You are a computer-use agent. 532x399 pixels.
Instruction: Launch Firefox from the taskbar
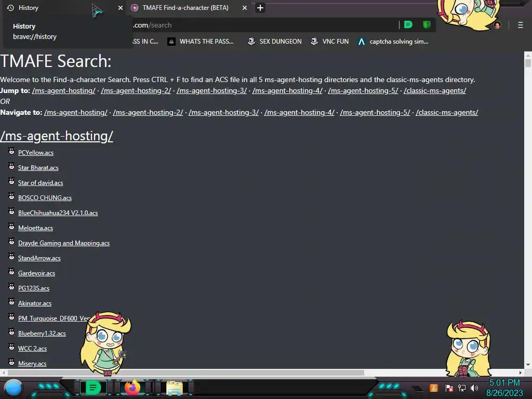pos(132,388)
